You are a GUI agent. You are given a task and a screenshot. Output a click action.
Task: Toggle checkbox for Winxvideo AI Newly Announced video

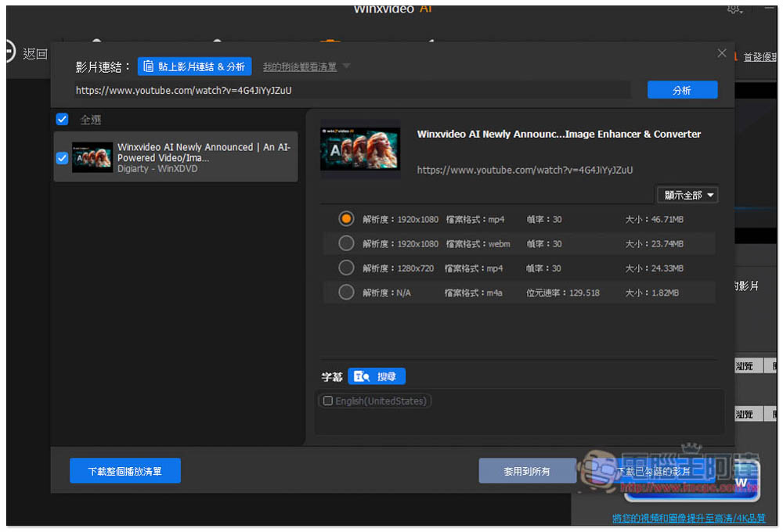coord(62,158)
